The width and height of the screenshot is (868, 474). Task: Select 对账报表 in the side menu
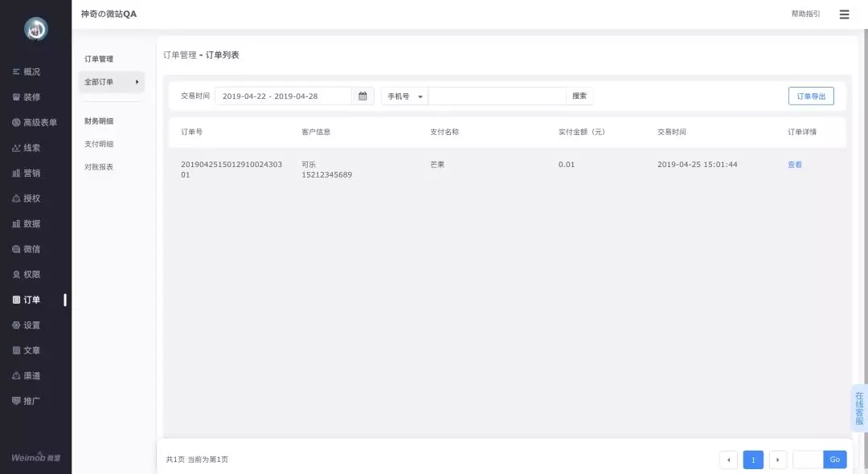point(99,167)
